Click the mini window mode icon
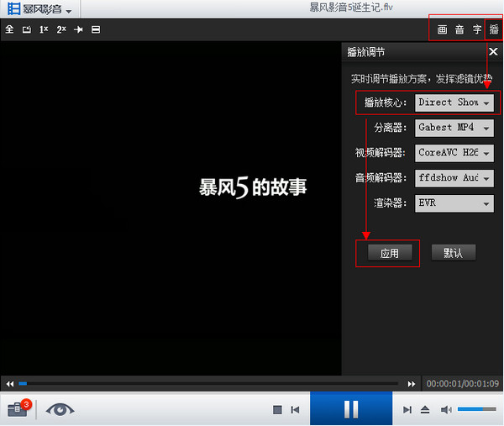This screenshot has height=426, width=504. click(x=27, y=29)
